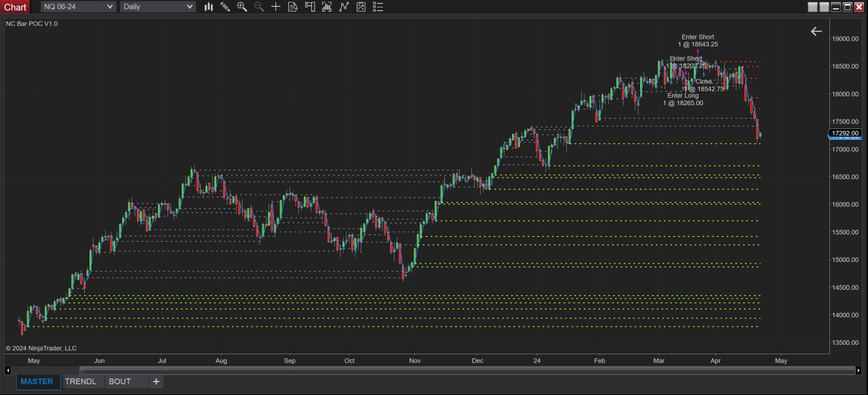Image resolution: width=868 pixels, height=395 pixels.
Task: Select the MASTER tab
Action: pos(37,381)
